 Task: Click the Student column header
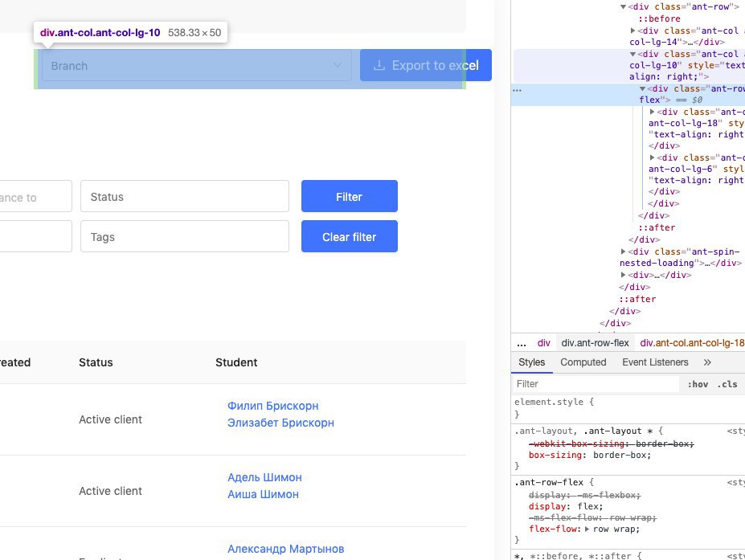point(236,362)
